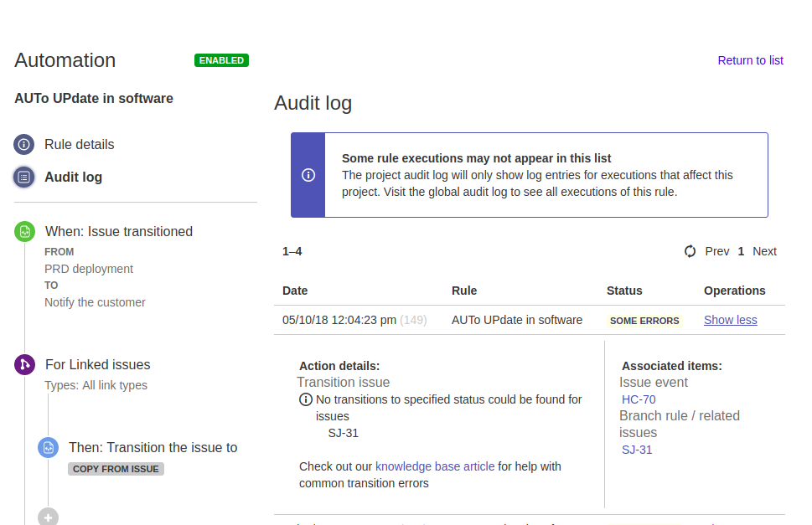Click the Status column header

click(x=624, y=291)
